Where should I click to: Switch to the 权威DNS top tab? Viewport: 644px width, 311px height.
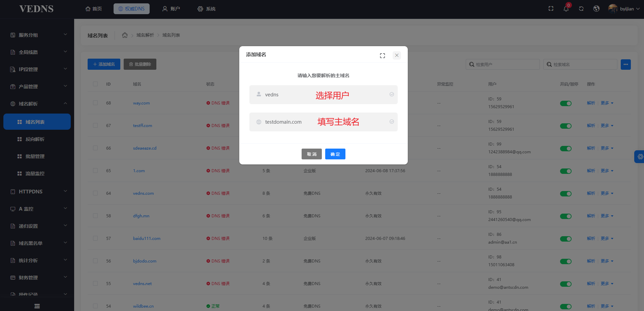tap(131, 9)
